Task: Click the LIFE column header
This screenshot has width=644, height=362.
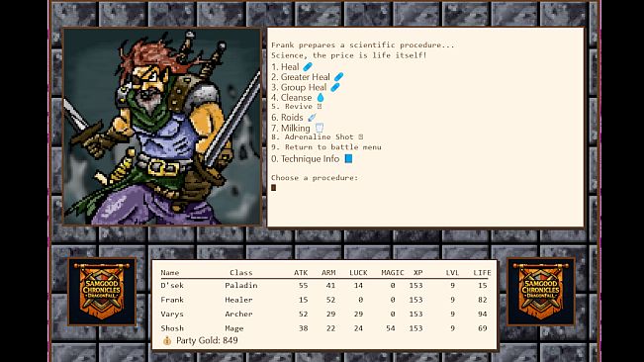Action: (482, 273)
